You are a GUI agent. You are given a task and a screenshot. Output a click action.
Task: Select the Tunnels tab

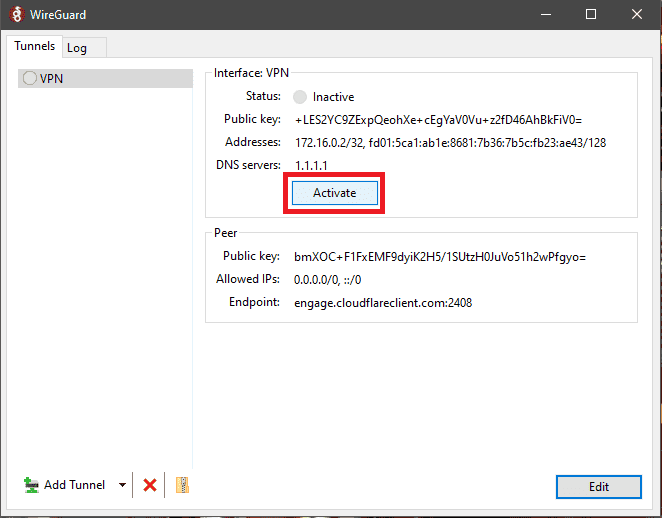point(35,46)
